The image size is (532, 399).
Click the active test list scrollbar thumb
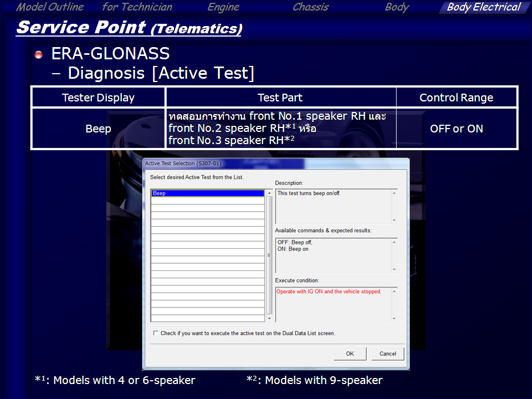coord(269,255)
